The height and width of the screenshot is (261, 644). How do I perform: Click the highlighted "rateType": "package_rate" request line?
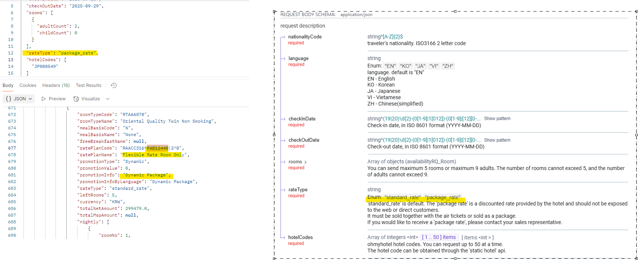click(x=61, y=53)
